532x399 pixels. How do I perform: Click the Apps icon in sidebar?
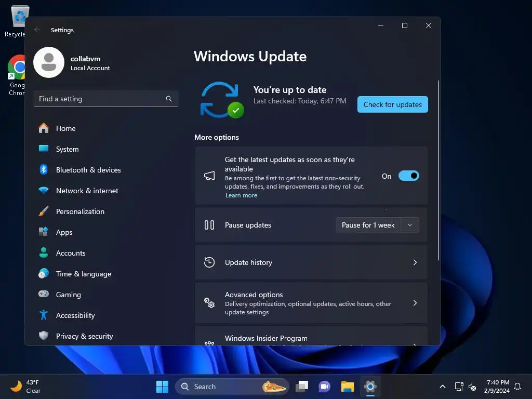44,232
